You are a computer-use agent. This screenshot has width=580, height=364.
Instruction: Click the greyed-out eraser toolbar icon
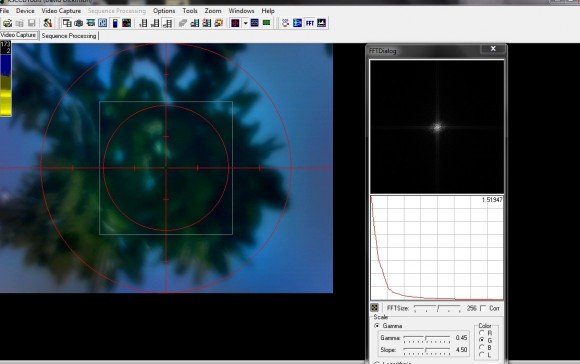(183, 23)
